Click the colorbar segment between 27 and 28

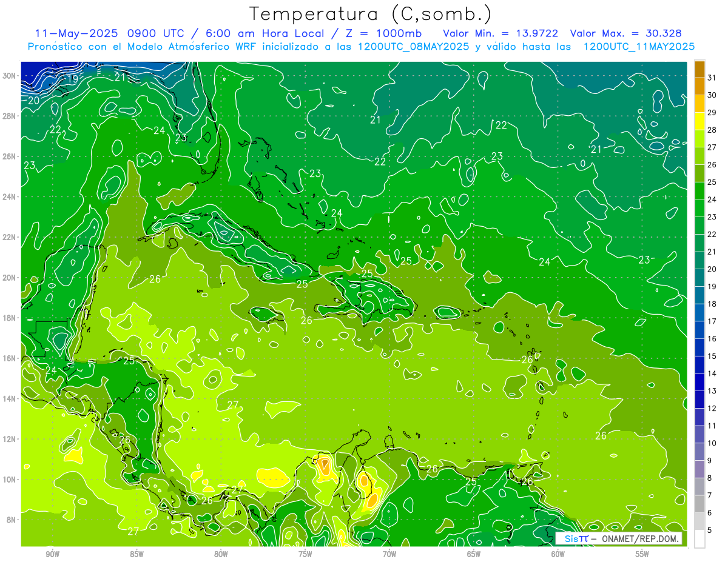699,139
